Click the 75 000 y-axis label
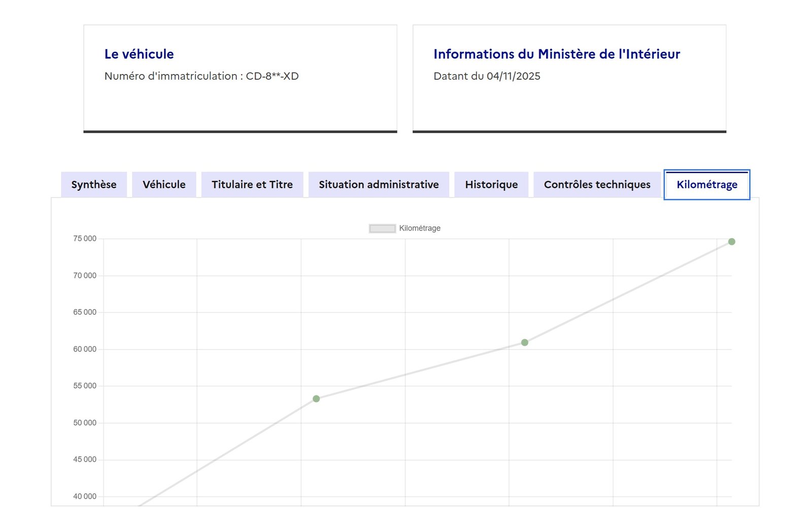Viewport: 812px width, 527px height. [x=85, y=239]
